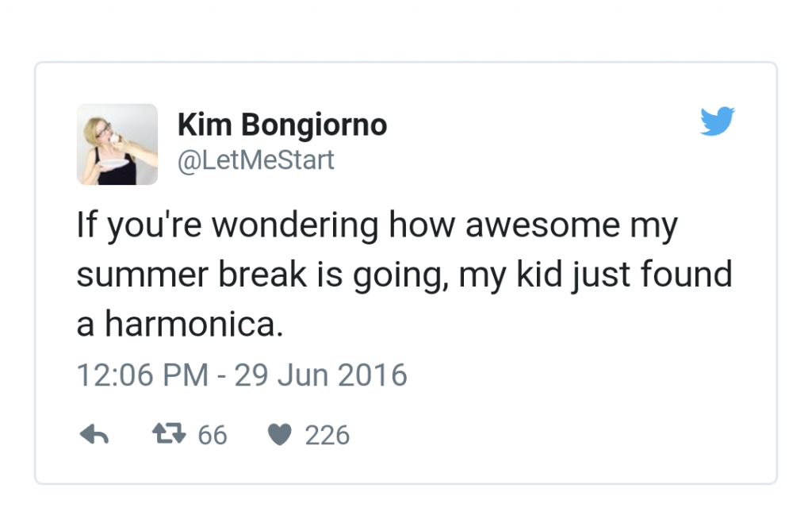Click the 29 Jun 2016 date

coord(321,375)
